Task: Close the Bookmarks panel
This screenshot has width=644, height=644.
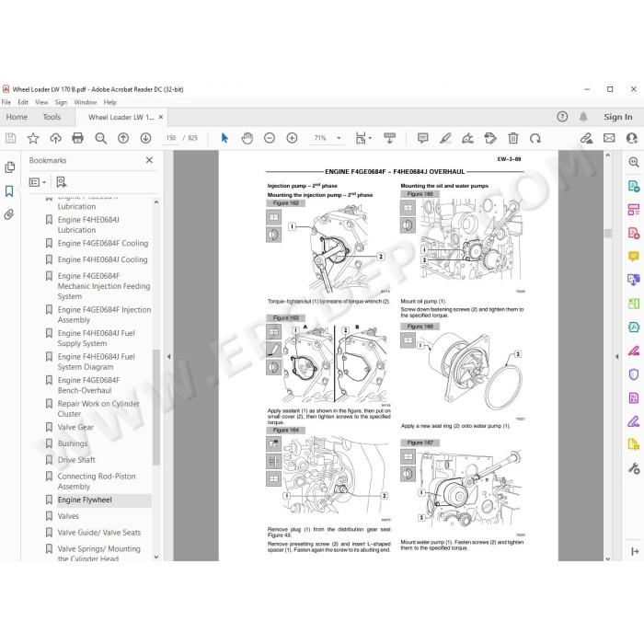Action: pyautogui.click(x=149, y=160)
